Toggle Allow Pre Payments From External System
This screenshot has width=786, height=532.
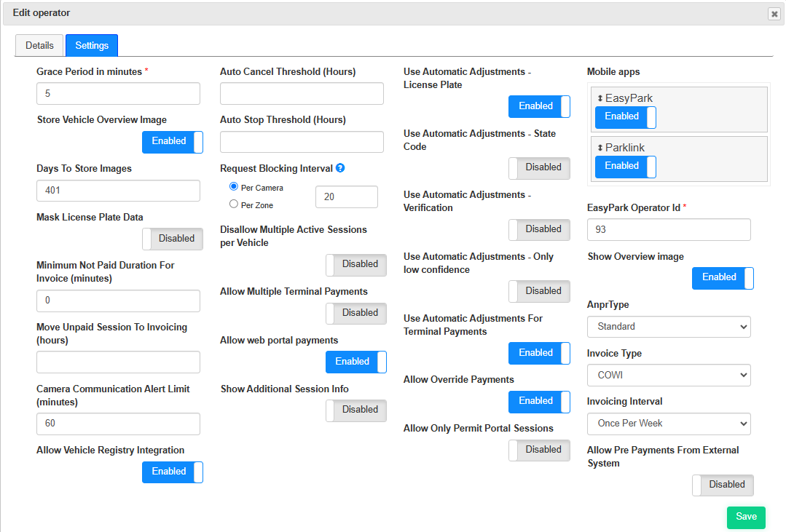pyautogui.click(x=723, y=485)
